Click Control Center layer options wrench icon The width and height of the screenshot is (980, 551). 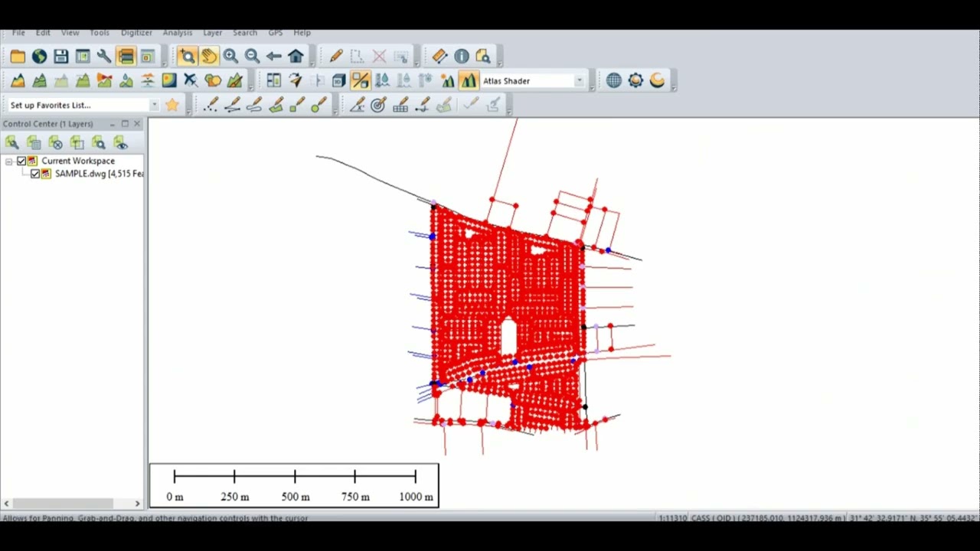pyautogui.click(x=11, y=142)
